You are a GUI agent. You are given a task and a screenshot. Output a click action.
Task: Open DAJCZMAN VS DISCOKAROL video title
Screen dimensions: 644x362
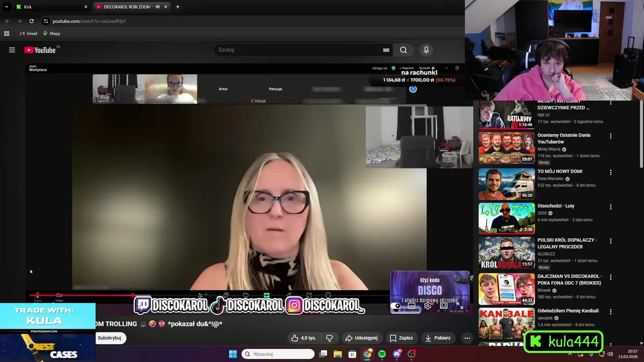570,280
